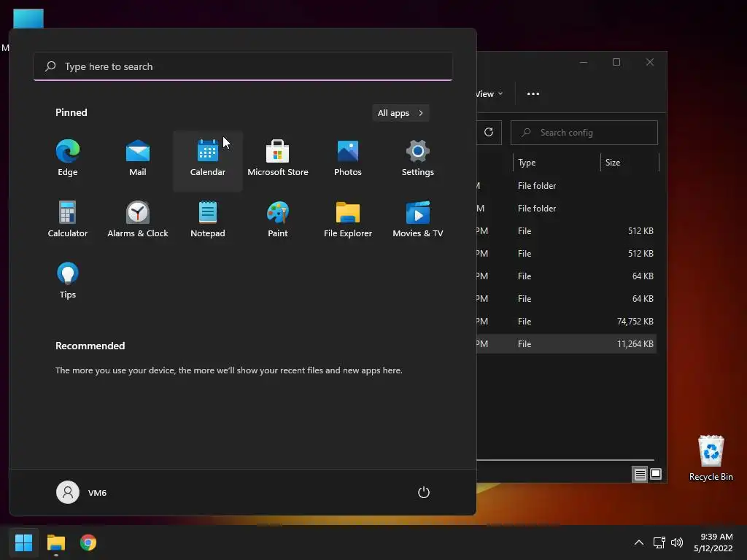Viewport: 747px width, 560px height.
Task: Launch the Photos app
Action: (x=348, y=159)
